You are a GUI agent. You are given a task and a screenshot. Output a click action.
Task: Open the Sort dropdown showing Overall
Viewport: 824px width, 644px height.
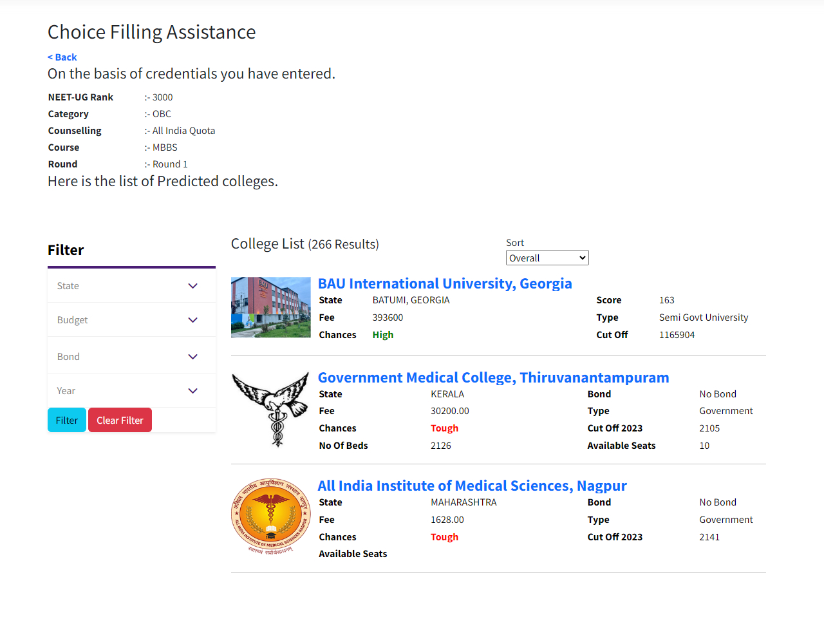pyautogui.click(x=547, y=258)
